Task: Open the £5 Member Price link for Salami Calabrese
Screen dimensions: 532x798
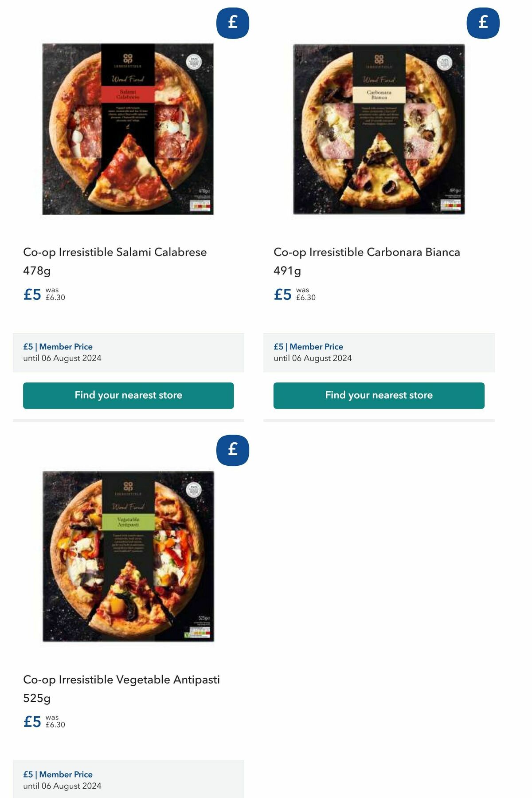Action: pyautogui.click(x=58, y=346)
